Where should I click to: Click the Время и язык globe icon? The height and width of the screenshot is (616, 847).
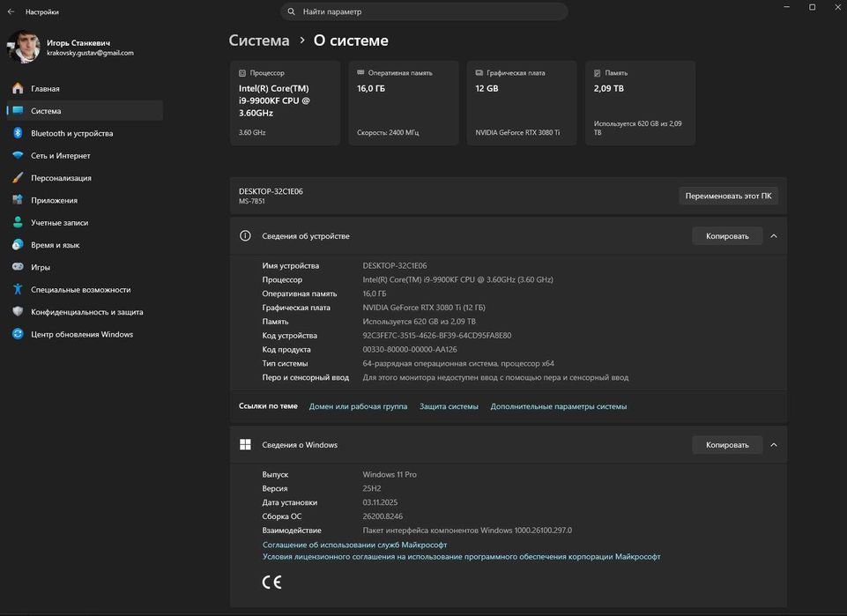18,245
